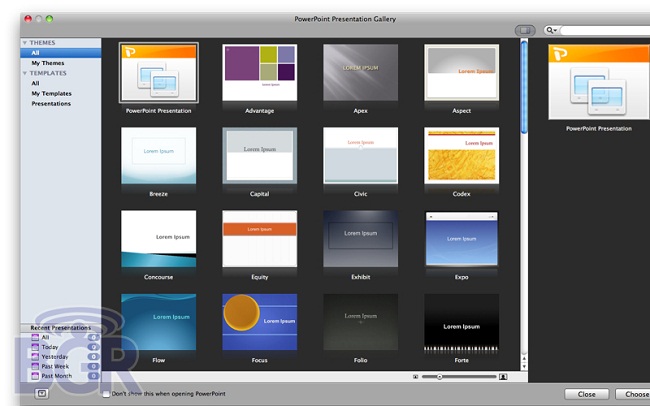Select the Today recent presentations icon

35,347
